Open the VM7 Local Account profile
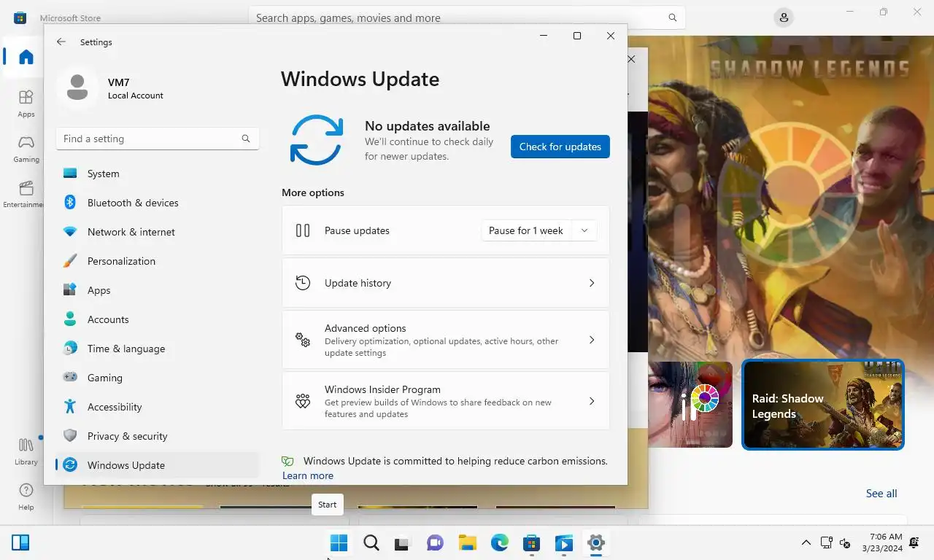 coord(110,88)
